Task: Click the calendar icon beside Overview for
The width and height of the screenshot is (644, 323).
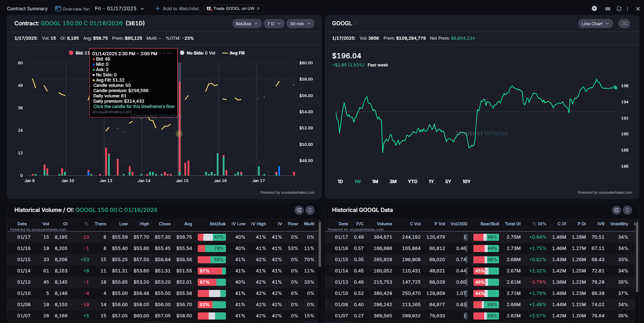Action: click(58, 8)
